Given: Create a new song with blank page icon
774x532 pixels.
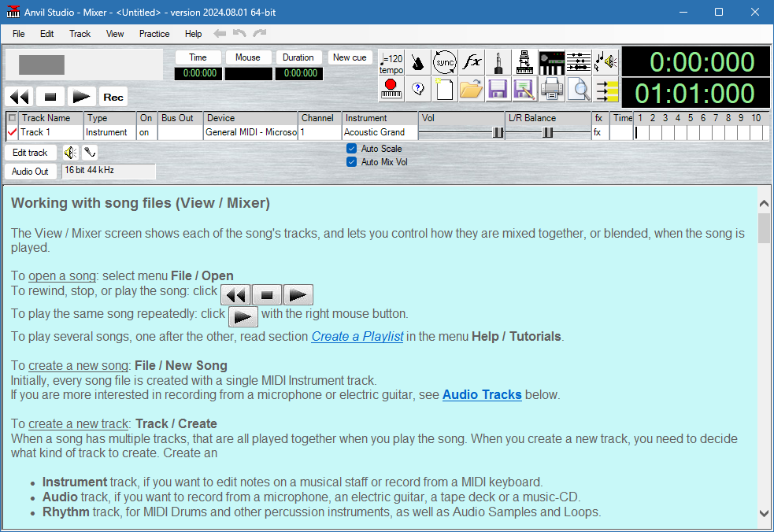Looking at the screenshot, I should coord(445,90).
